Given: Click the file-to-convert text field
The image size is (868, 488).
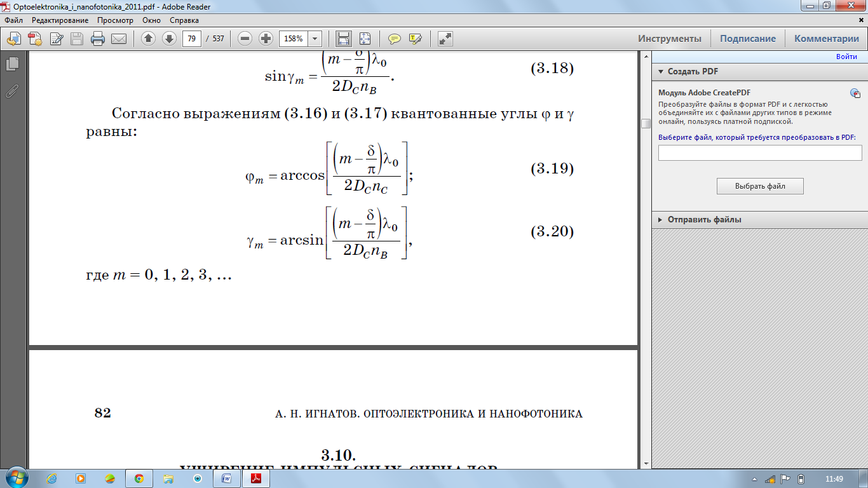Looking at the screenshot, I should 760,153.
